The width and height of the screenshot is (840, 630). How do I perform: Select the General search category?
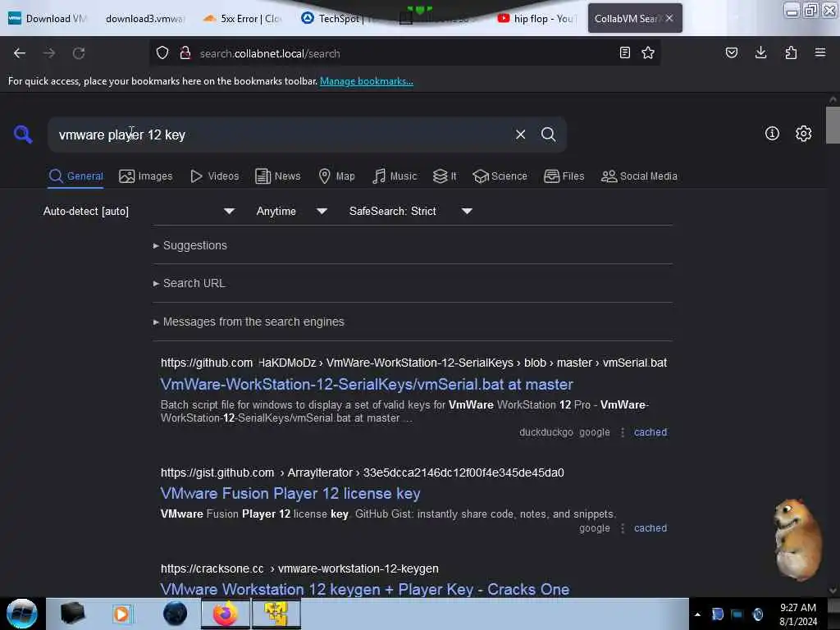[x=75, y=176]
